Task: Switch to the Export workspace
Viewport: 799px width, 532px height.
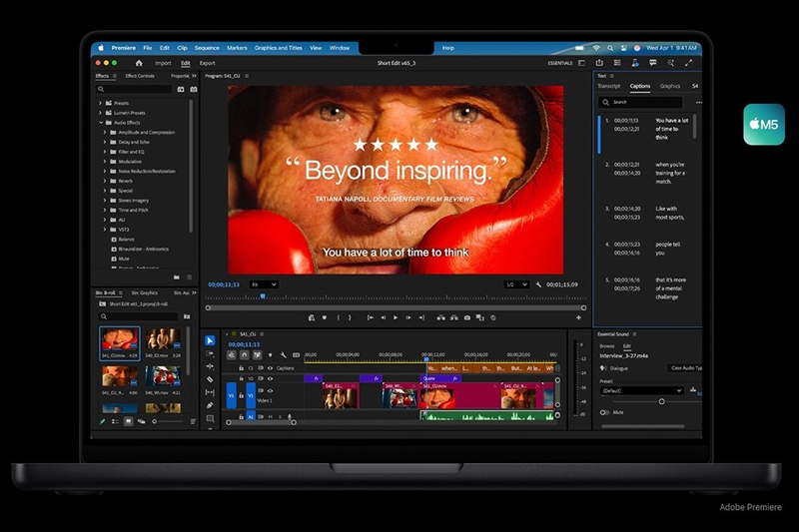Action: 208,63
